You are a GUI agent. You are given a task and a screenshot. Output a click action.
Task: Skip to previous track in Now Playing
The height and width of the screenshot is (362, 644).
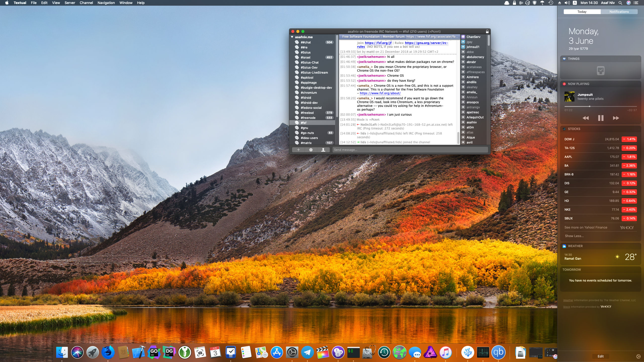(586, 118)
